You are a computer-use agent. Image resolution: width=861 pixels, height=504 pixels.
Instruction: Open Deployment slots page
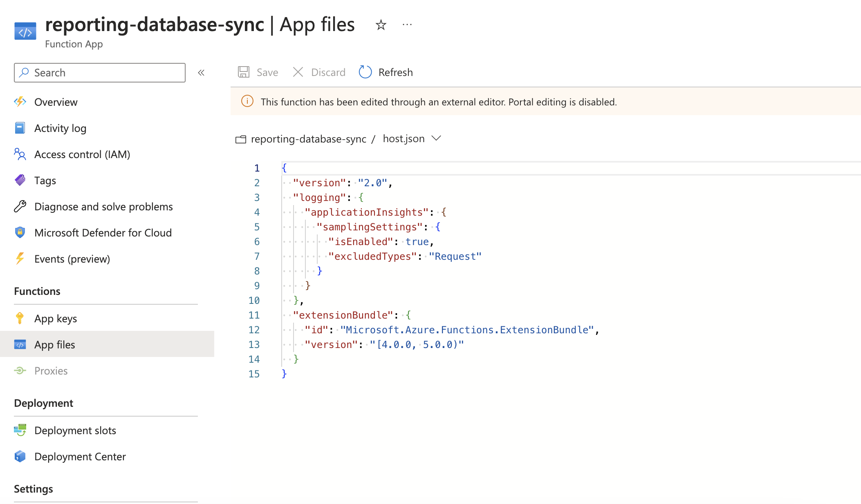[75, 430]
